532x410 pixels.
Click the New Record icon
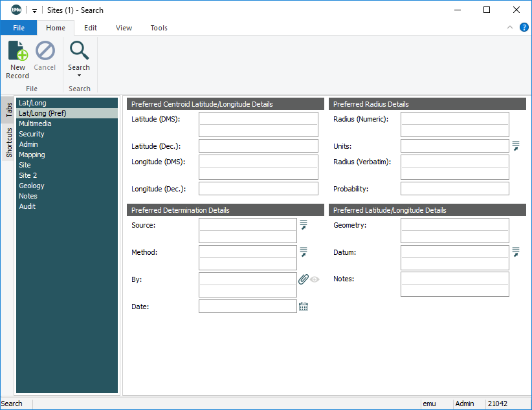pyautogui.click(x=17, y=51)
